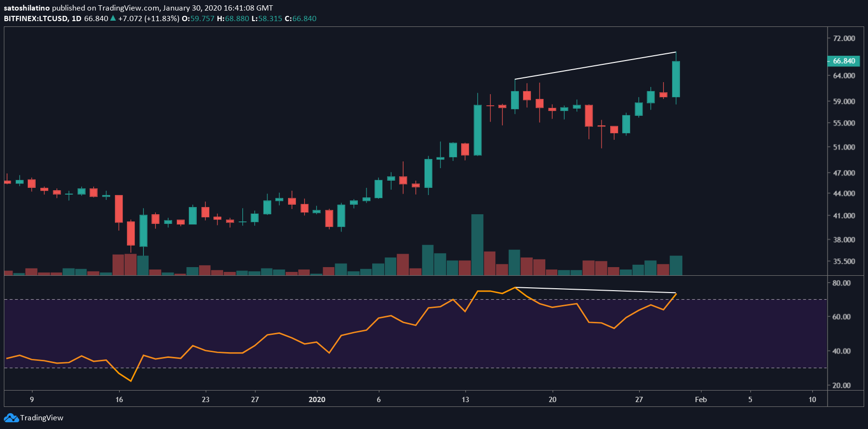Select the white trendline above price highs
The image size is (868, 429).
pos(595,65)
